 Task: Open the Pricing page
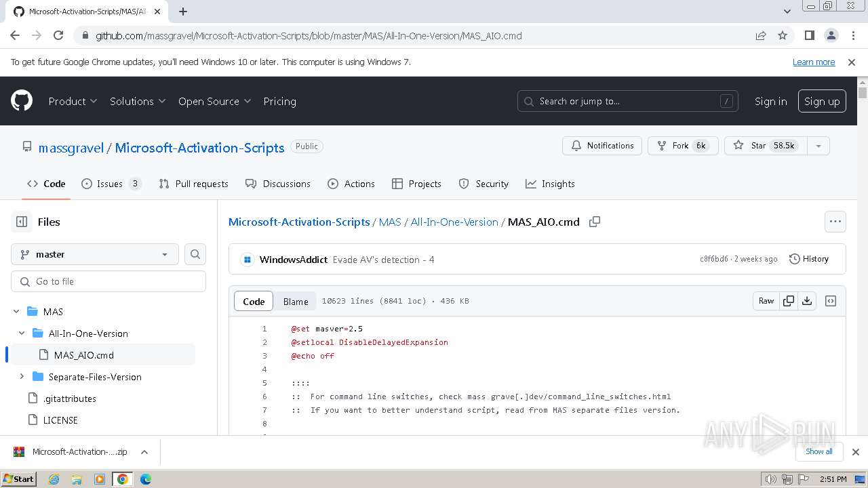click(279, 101)
